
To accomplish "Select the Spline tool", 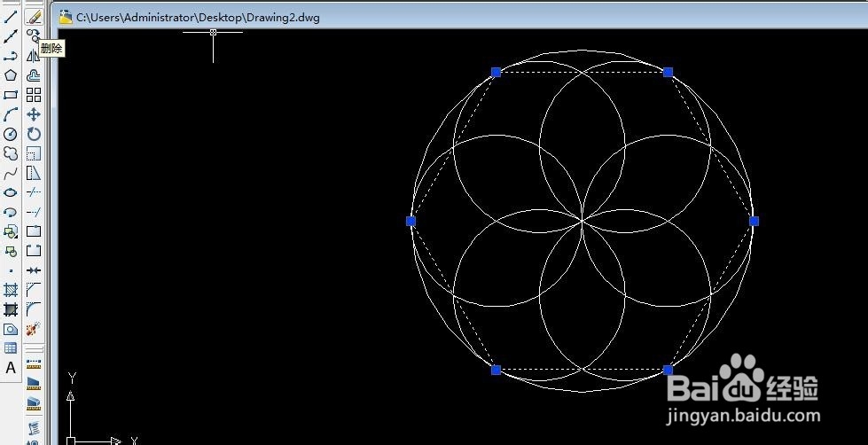I will click(11, 173).
